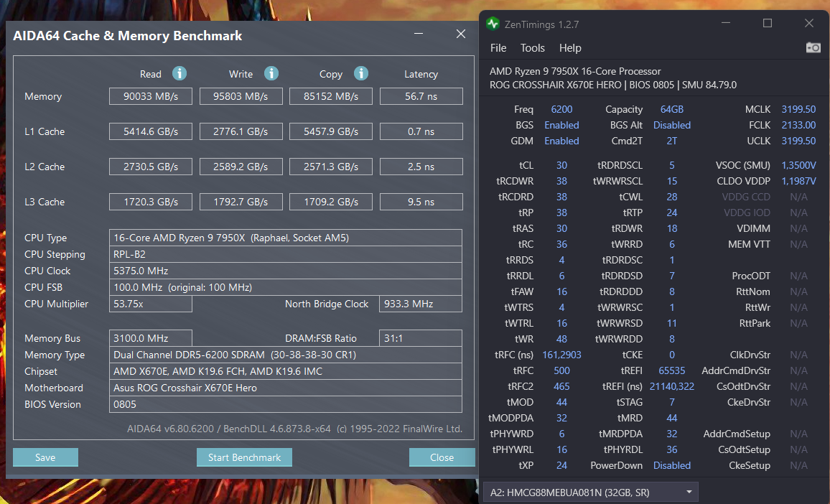830x504 pixels.
Task: Click the UCLK value 3199.50
Action: coord(798,141)
